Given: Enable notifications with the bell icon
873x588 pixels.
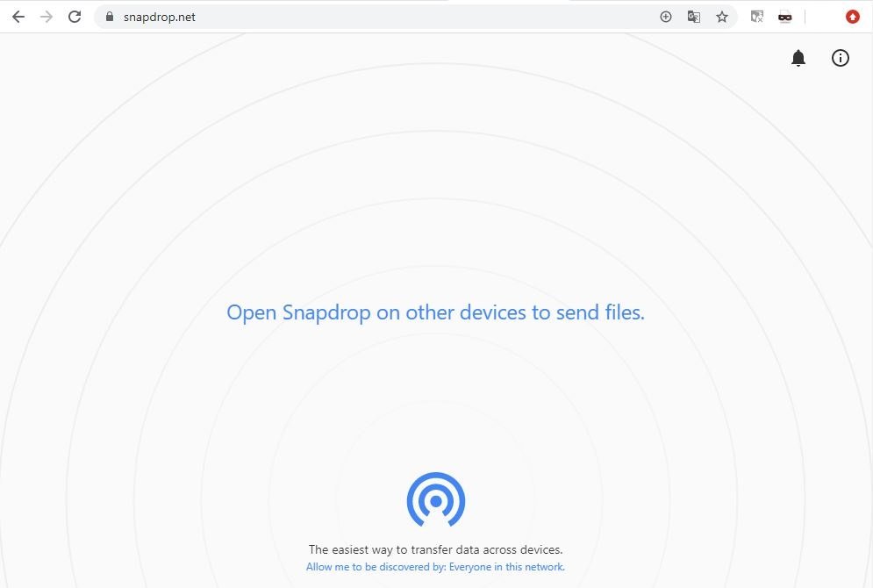Looking at the screenshot, I should (x=798, y=58).
